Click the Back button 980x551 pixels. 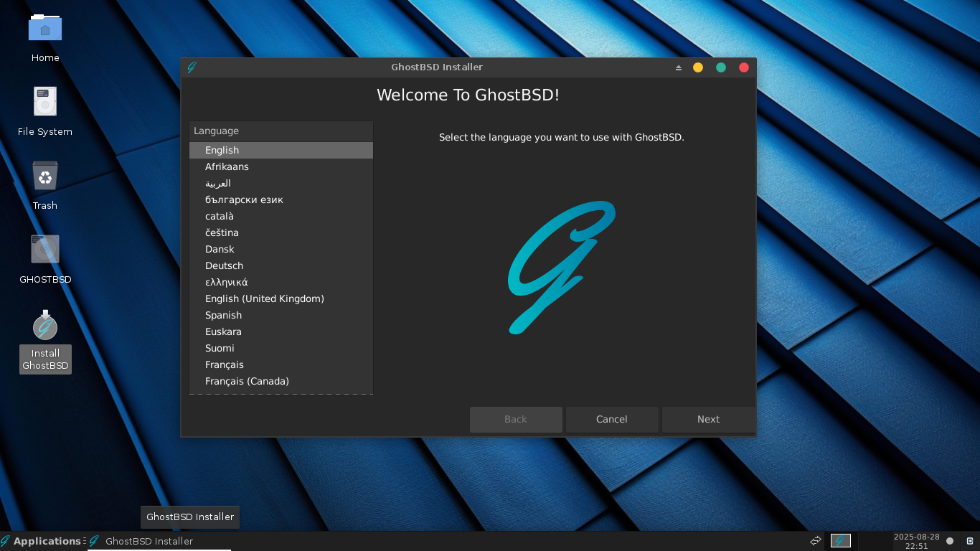click(516, 420)
